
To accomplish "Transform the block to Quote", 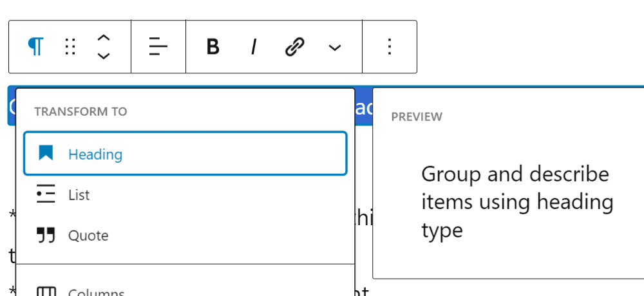I will pyautogui.click(x=88, y=236).
